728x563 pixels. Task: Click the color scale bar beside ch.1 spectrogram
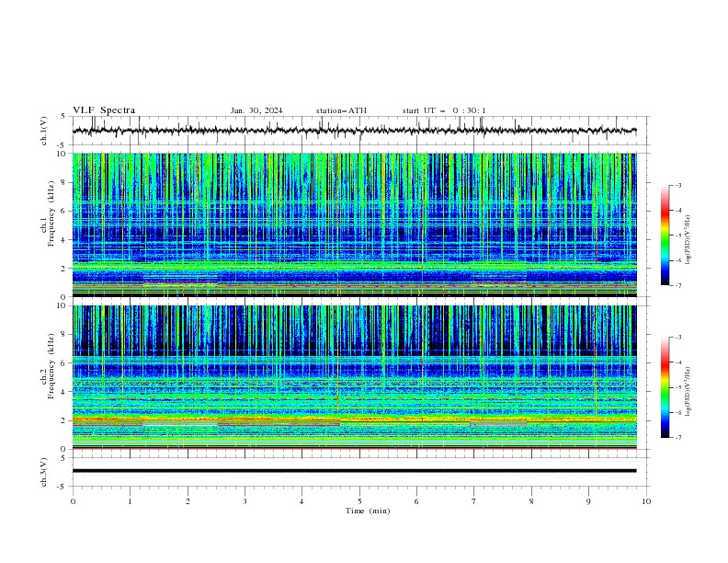(x=665, y=236)
